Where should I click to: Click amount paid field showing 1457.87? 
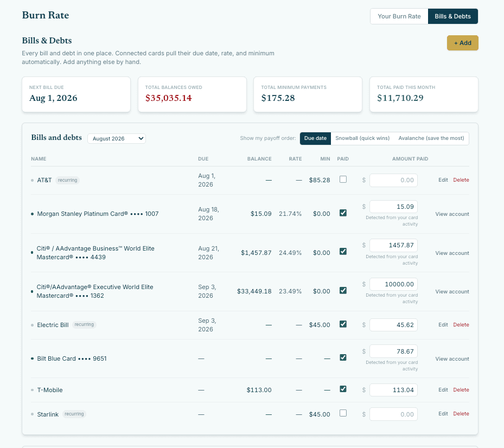(393, 245)
